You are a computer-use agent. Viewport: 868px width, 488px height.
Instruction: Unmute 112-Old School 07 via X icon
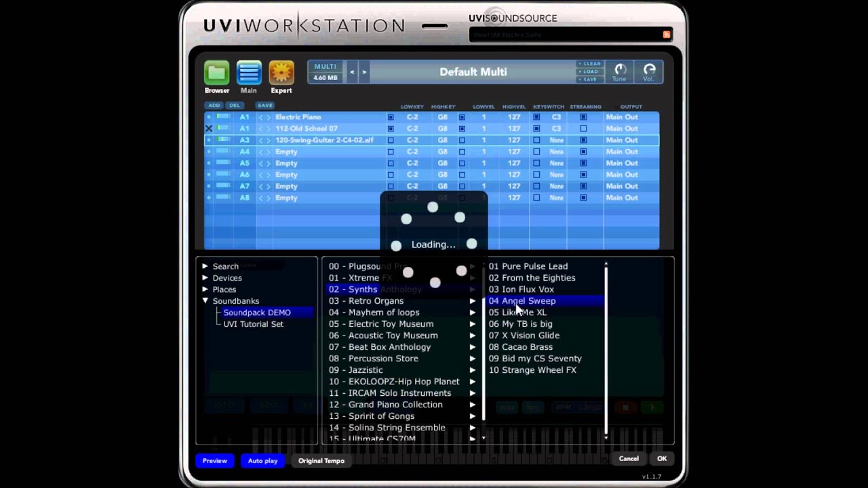(x=209, y=128)
